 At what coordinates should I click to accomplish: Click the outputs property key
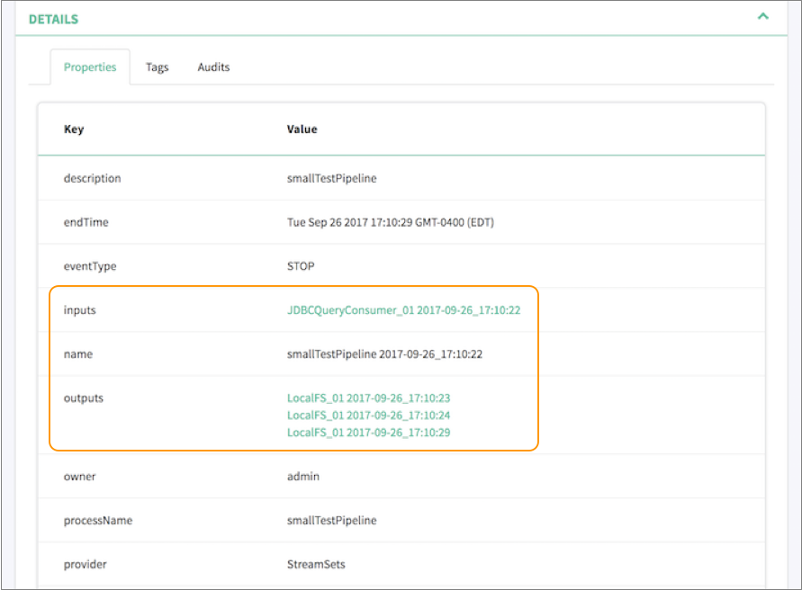(x=83, y=398)
